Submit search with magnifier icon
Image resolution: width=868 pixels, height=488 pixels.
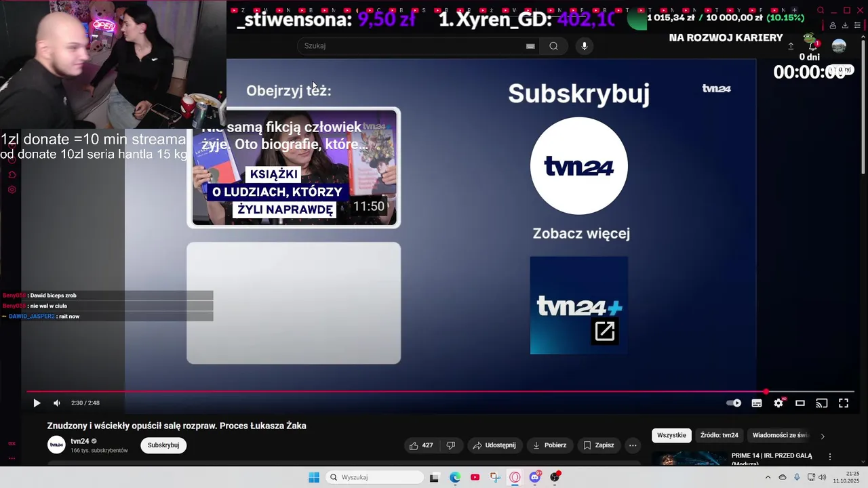click(554, 46)
